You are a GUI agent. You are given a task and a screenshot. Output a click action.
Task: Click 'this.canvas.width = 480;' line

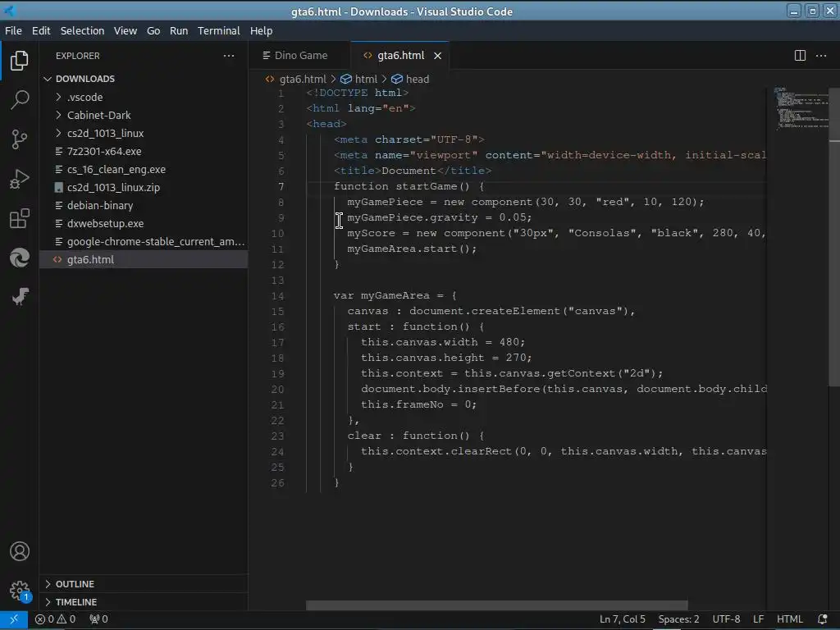pos(443,342)
